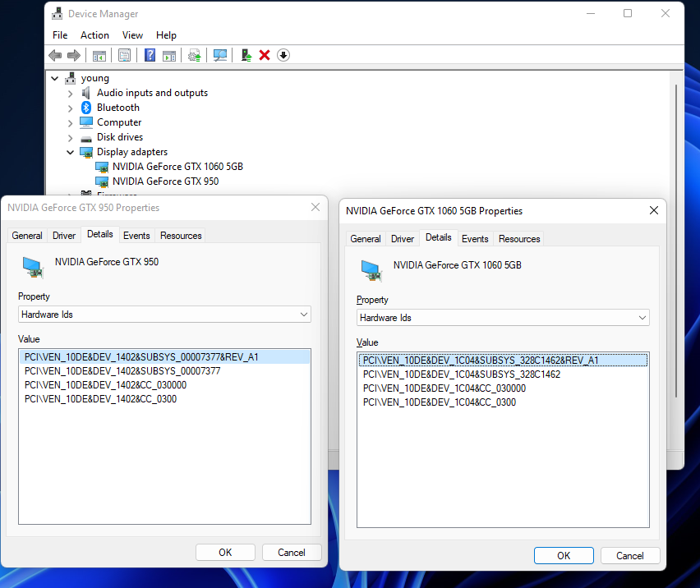
Task: Switch to Events tab in GTX 950 Properties
Action: coord(136,236)
